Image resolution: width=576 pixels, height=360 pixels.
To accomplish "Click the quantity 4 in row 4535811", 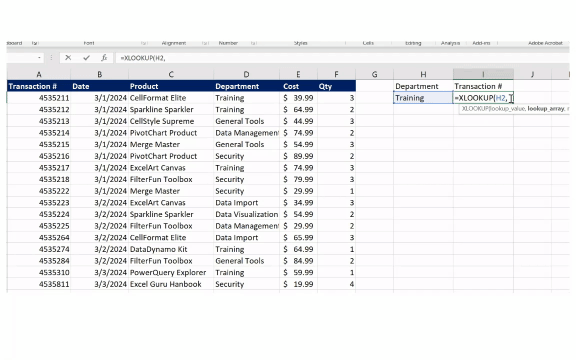I will 336,284.
